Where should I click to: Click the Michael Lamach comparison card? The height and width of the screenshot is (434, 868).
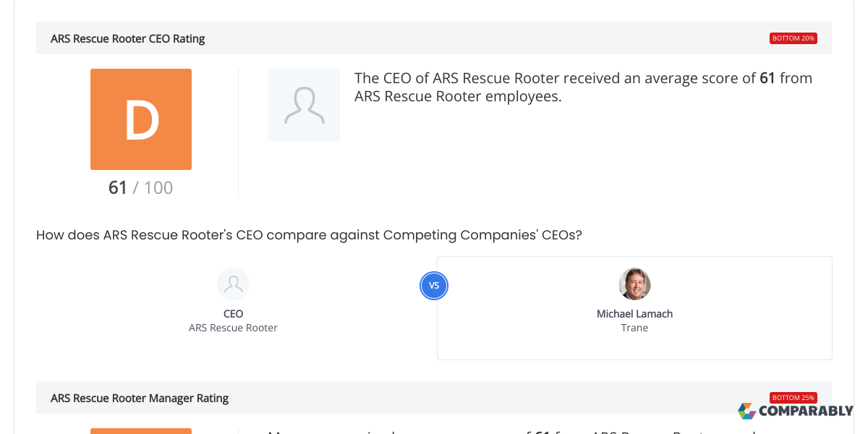[x=634, y=307]
